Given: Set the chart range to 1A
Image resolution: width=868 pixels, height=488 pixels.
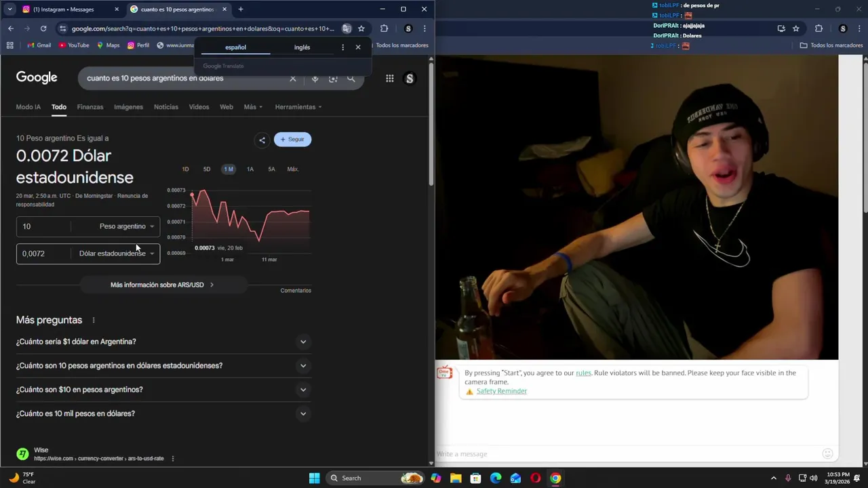Looking at the screenshot, I should tap(250, 169).
